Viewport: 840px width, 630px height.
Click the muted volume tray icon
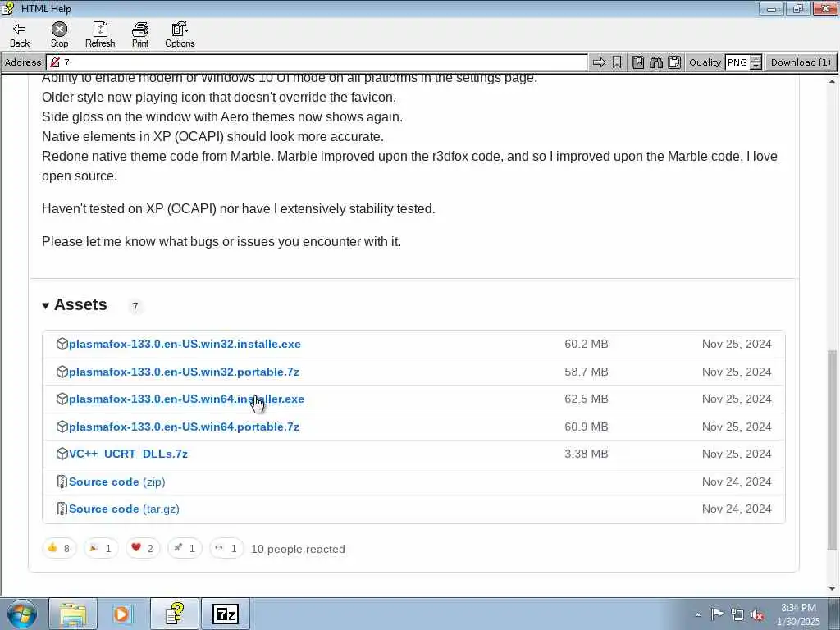pyautogui.click(x=757, y=614)
